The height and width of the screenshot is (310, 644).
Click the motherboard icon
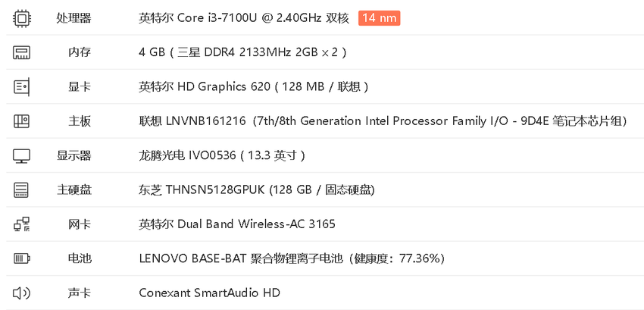(x=21, y=121)
